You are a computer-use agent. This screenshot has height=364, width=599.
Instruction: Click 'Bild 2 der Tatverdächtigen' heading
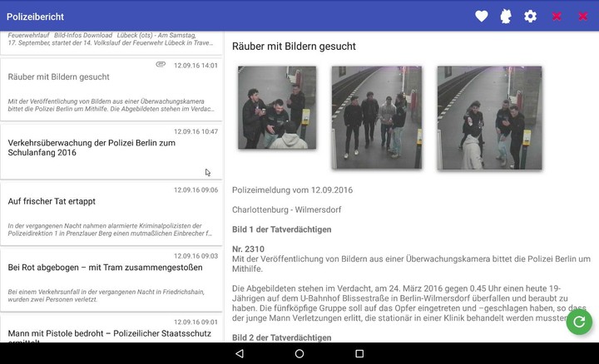(281, 337)
